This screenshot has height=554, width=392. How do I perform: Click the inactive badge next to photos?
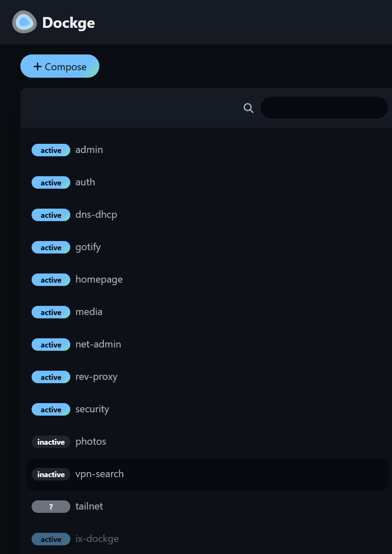click(51, 442)
